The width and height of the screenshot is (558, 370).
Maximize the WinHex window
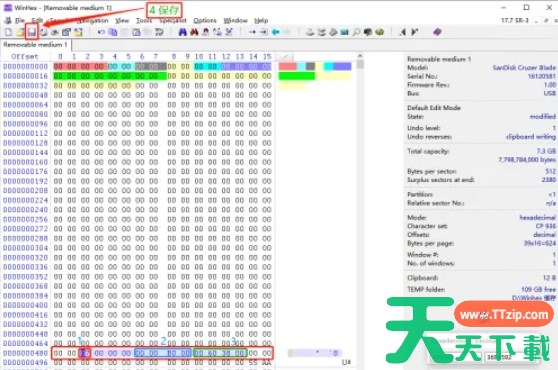(x=526, y=7)
